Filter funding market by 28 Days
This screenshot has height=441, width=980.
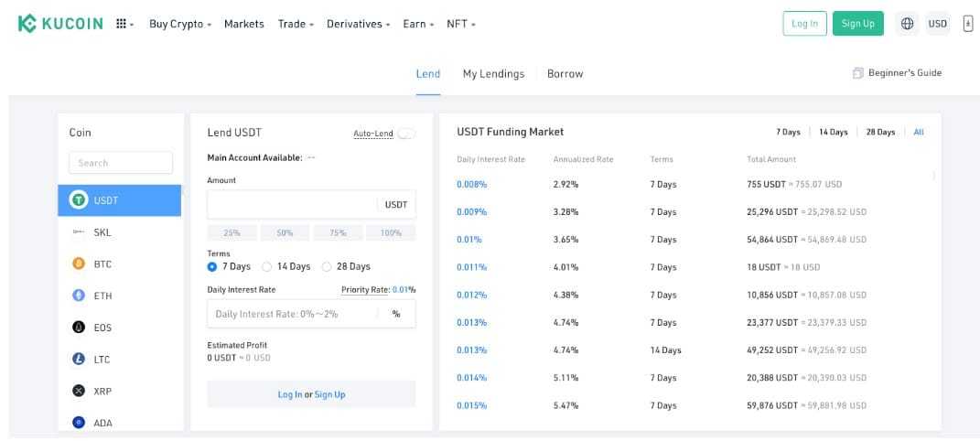[880, 132]
